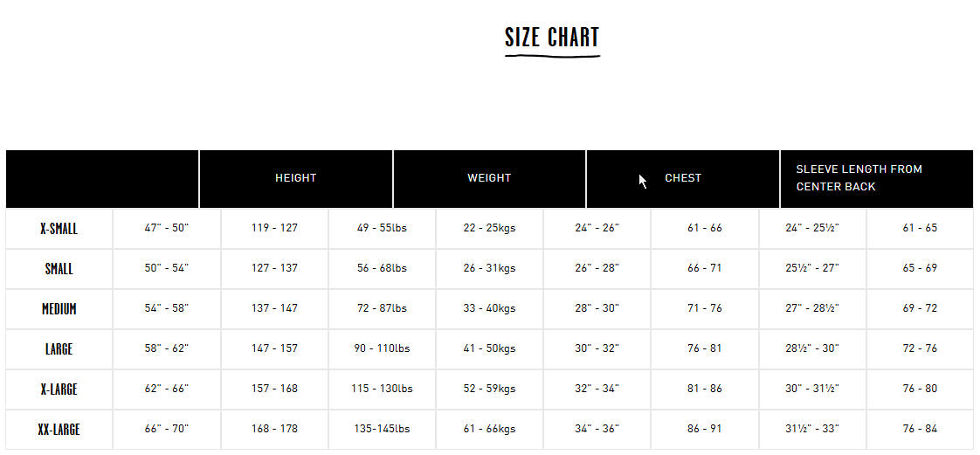
Task: Click the 41 - 50kgs weight cell
Action: pyautogui.click(x=489, y=348)
